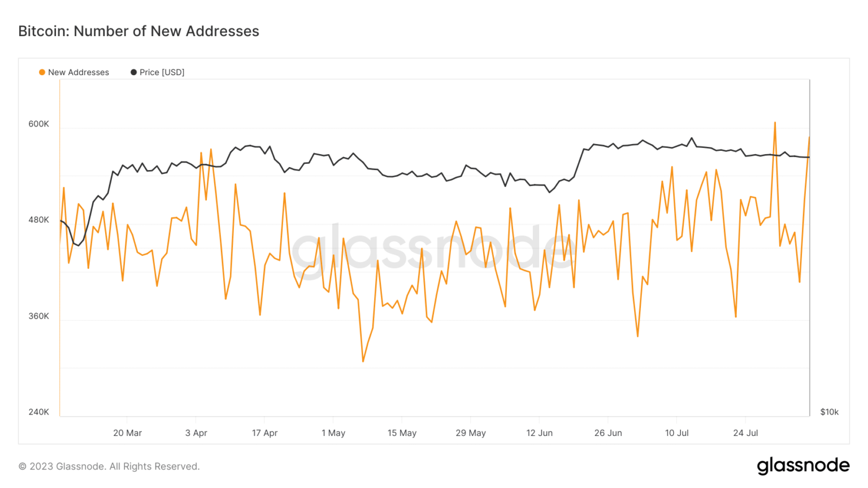Toggle the New Addresses series label
The width and height of the screenshot is (868, 488).
coord(78,72)
